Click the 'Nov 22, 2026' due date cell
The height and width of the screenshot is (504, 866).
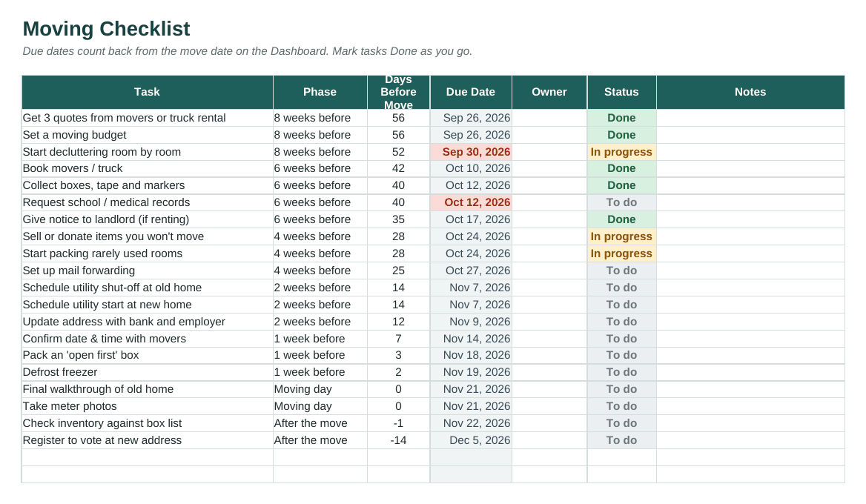pyautogui.click(x=471, y=424)
